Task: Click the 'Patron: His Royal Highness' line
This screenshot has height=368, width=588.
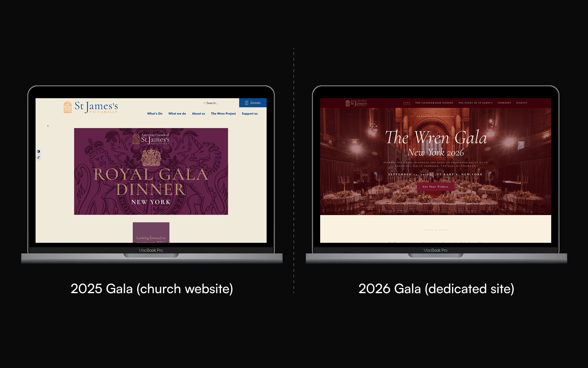Action: tap(436, 163)
